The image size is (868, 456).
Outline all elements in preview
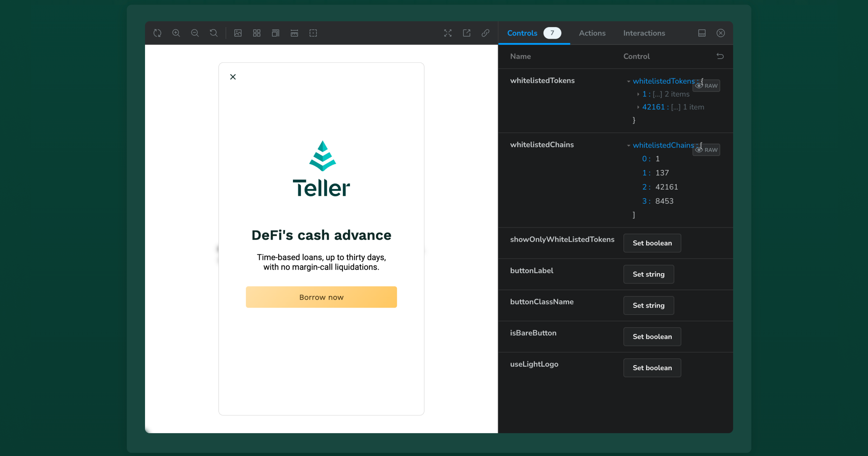(x=313, y=33)
